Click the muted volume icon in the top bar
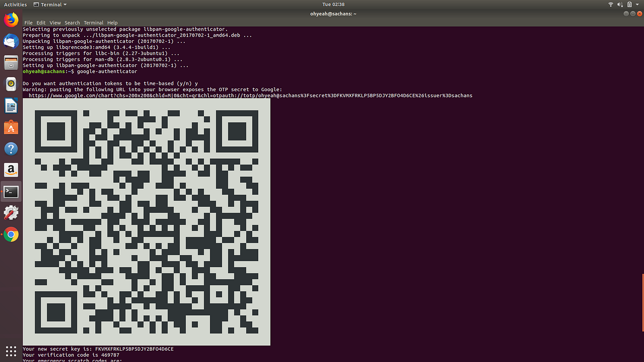The image size is (644, 362). pyautogui.click(x=620, y=4)
